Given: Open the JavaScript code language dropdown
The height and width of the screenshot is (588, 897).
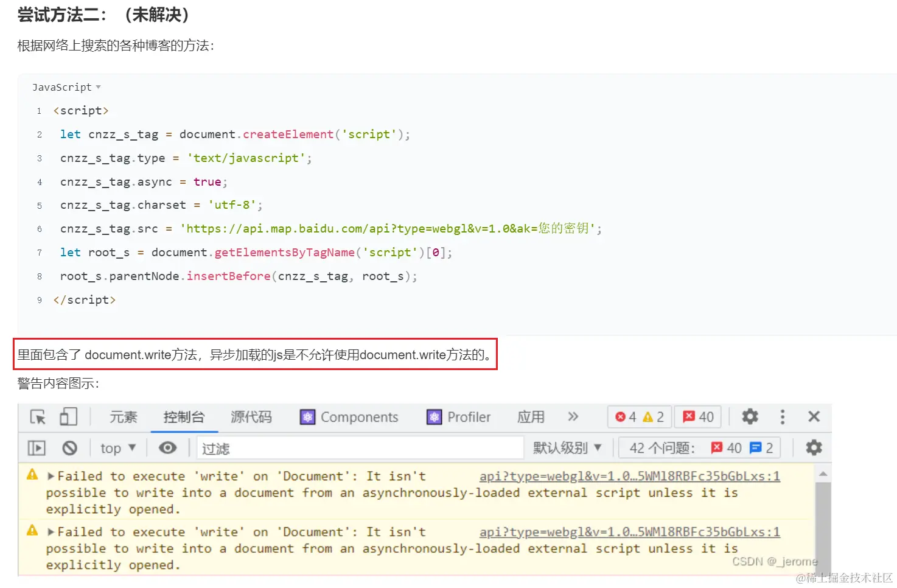Looking at the screenshot, I should click(x=66, y=88).
